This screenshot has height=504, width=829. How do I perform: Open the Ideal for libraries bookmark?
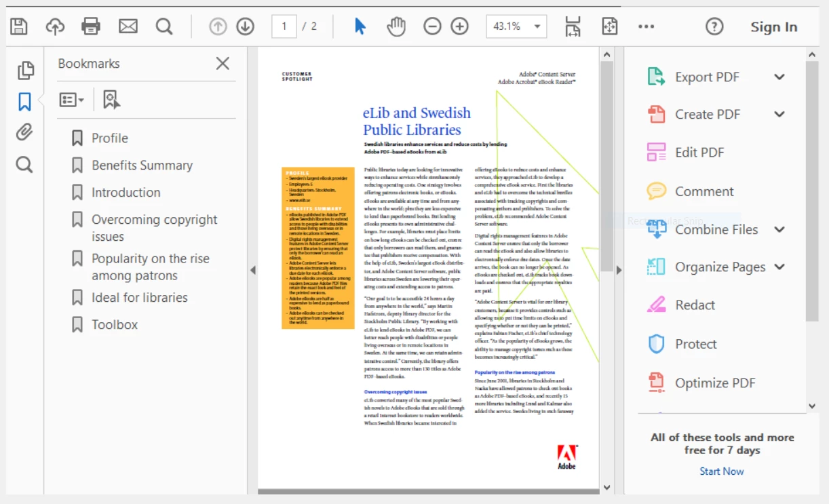(140, 297)
